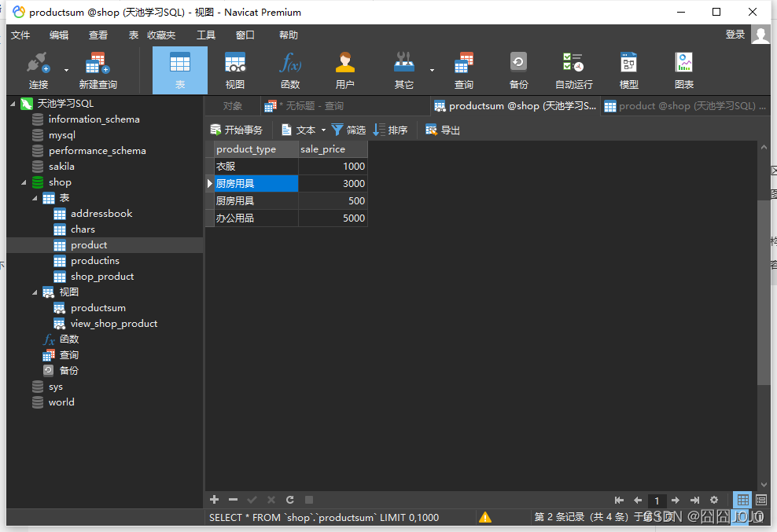The height and width of the screenshot is (532, 777).
Task: Select the chars table
Action: pyautogui.click(x=83, y=229)
